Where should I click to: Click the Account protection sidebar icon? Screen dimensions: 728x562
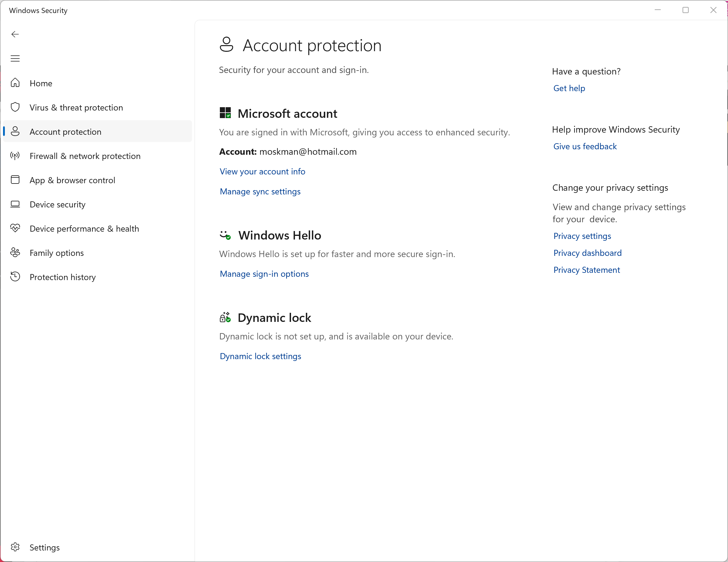click(16, 131)
